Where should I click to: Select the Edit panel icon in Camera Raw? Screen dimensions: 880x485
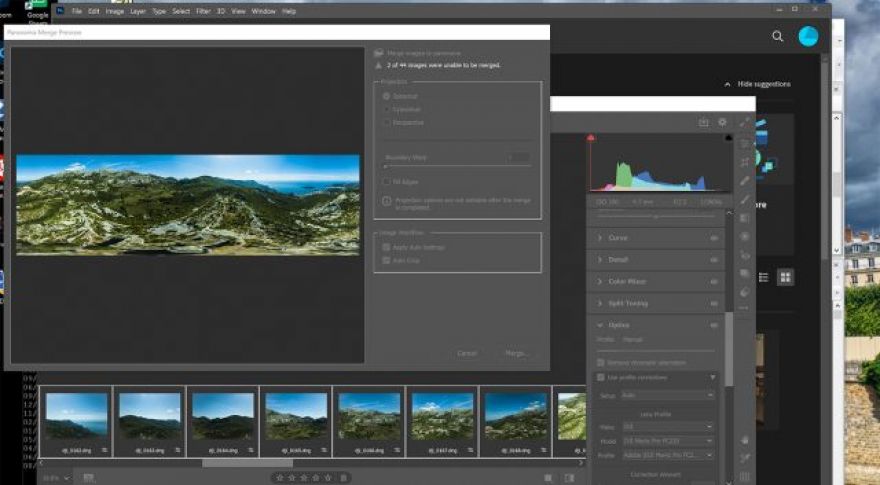[745, 144]
